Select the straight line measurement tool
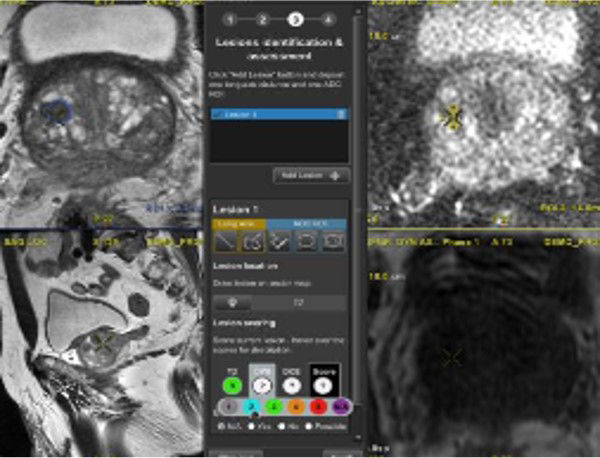Viewport: 600px width, 458px height. (x=225, y=241)
